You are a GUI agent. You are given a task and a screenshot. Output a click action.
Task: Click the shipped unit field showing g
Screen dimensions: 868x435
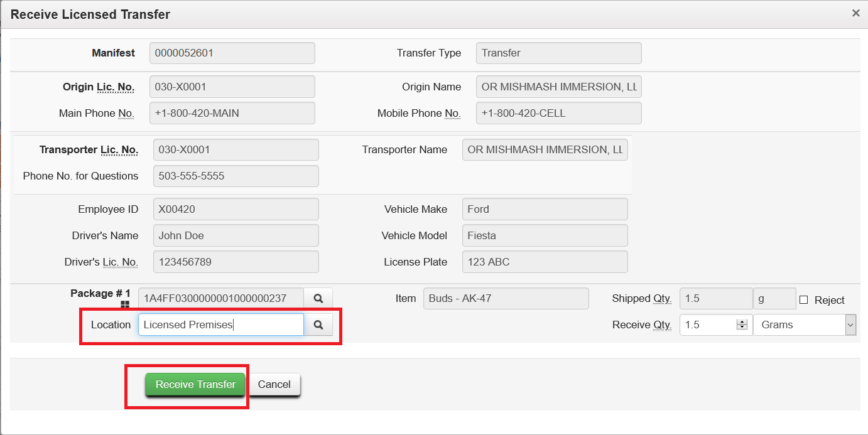click(775, 298)
